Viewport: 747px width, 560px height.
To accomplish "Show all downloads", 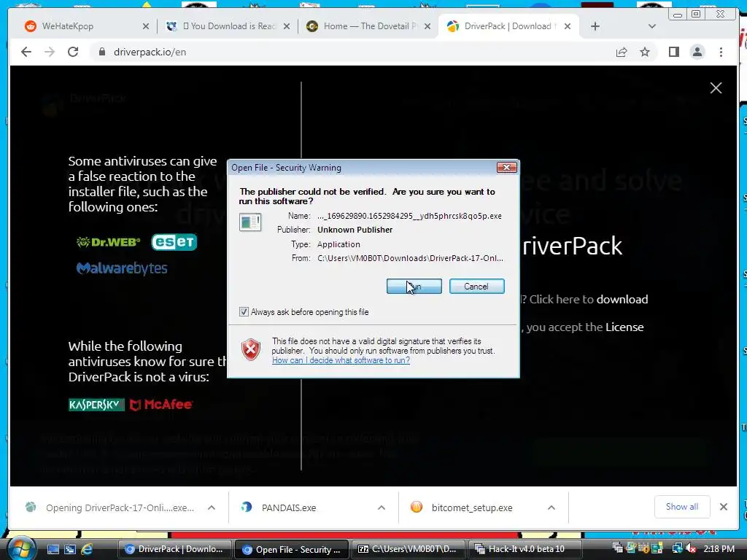I will pos(682,507).
